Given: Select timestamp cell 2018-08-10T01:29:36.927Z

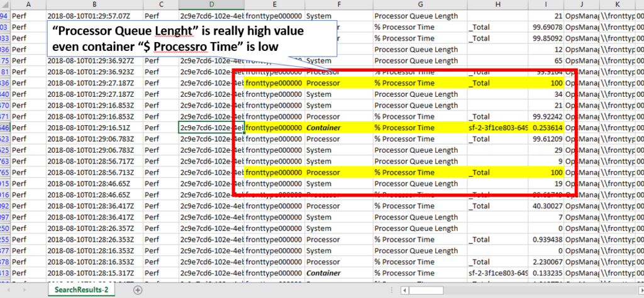Looking at the screenshot, I should point(95,61).
